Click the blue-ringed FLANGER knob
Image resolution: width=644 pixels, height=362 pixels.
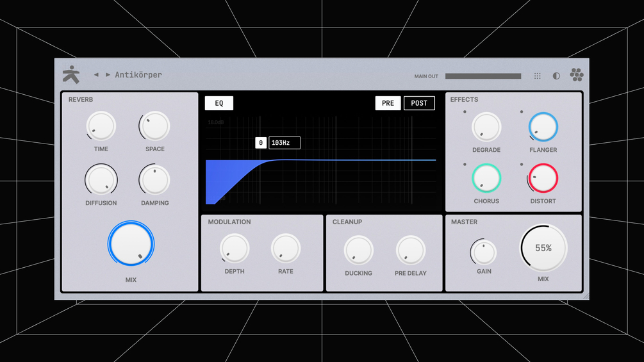click(543, 127)
